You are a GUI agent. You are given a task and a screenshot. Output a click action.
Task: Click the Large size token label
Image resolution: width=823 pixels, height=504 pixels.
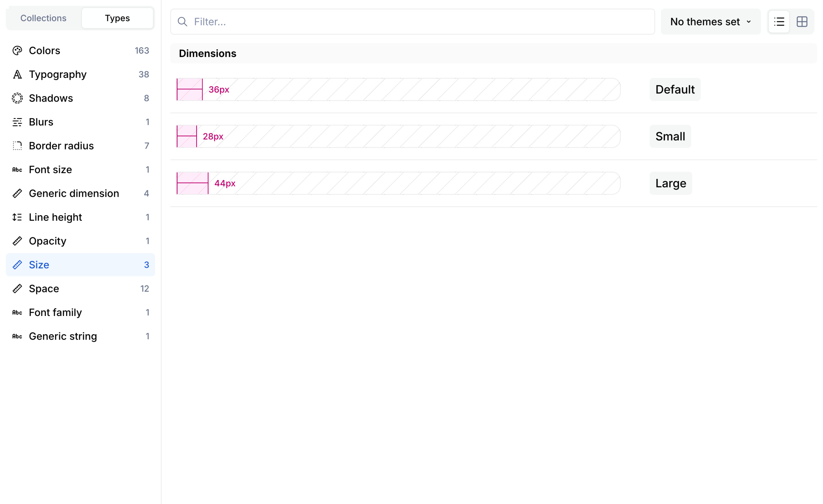tap(671, 183)
